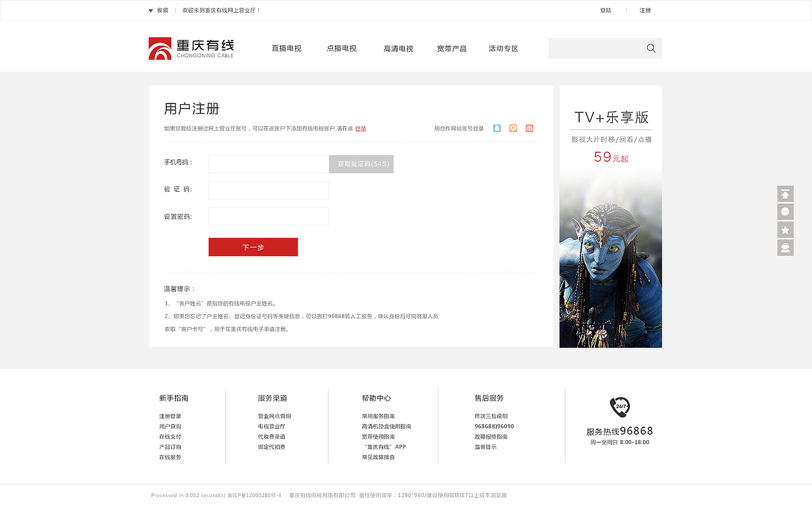Click the star favorite side icon
The height and width of the screenshot is (506, 812).
click(x=785, y=230)
